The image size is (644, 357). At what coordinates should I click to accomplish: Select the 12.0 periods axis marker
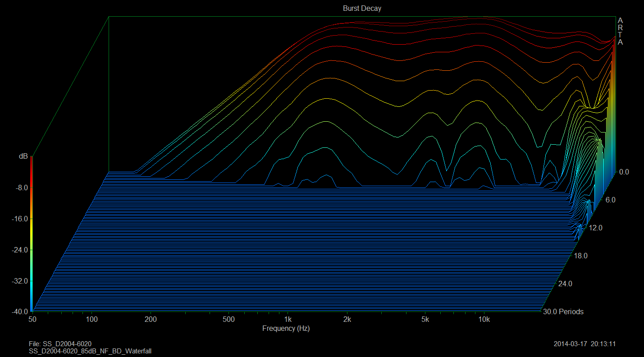595,228
